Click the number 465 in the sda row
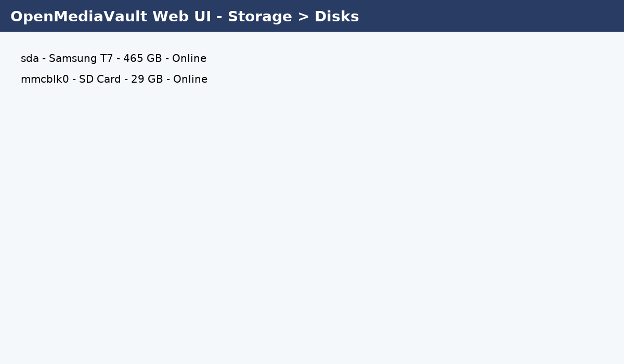The image size is (624, 364). click(133, 59)
